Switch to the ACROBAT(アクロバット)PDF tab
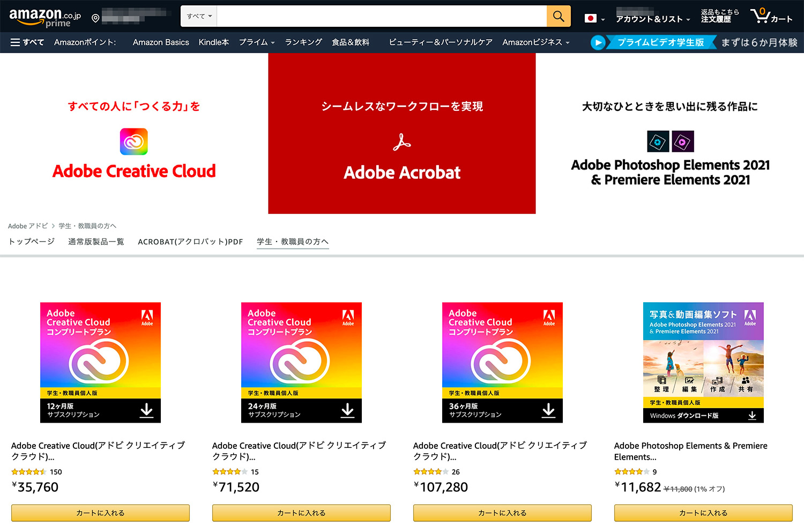 pos(190,242)
